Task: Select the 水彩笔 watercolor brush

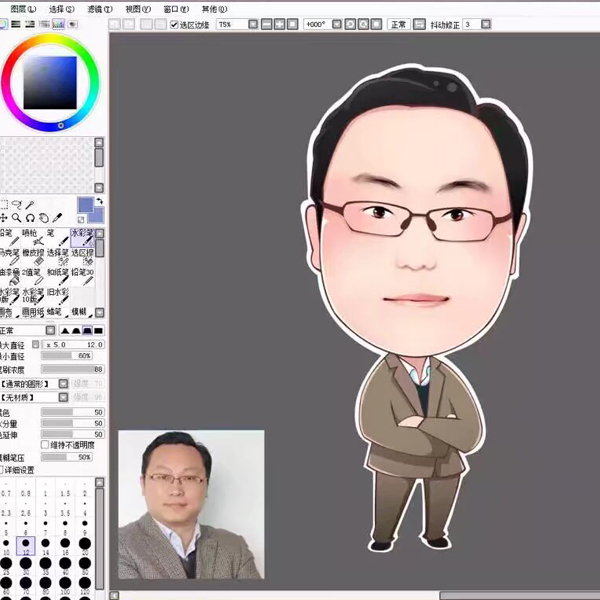Action: [x=82, y=236]
